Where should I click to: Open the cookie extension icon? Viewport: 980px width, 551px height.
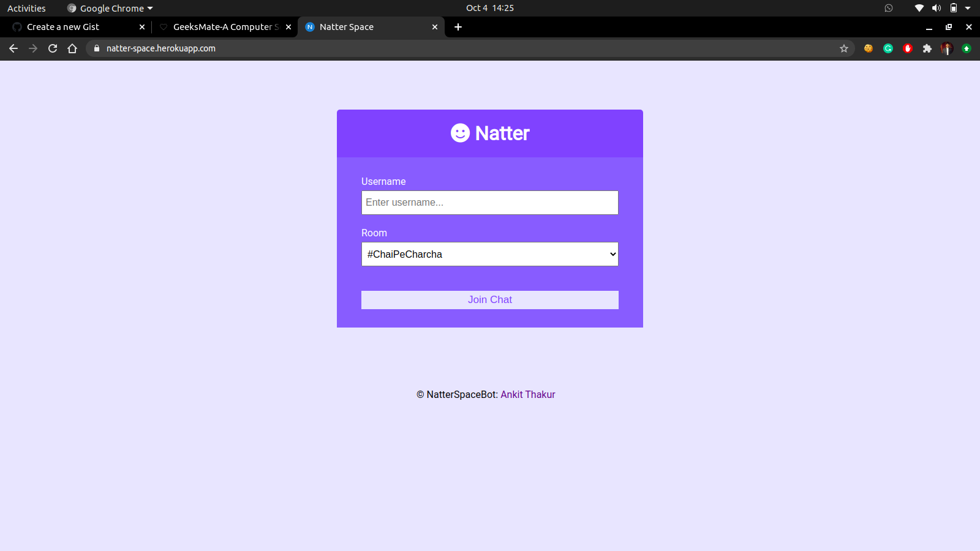869,48
